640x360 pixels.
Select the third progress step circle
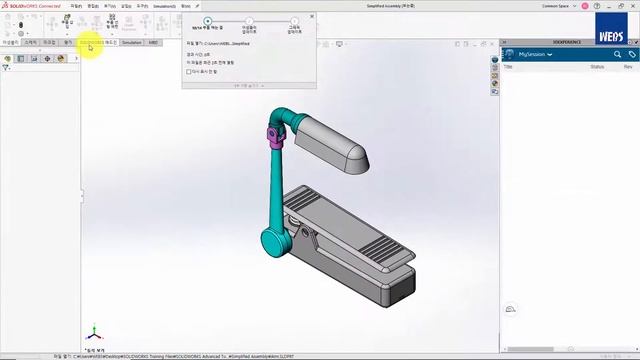(294, 21)
